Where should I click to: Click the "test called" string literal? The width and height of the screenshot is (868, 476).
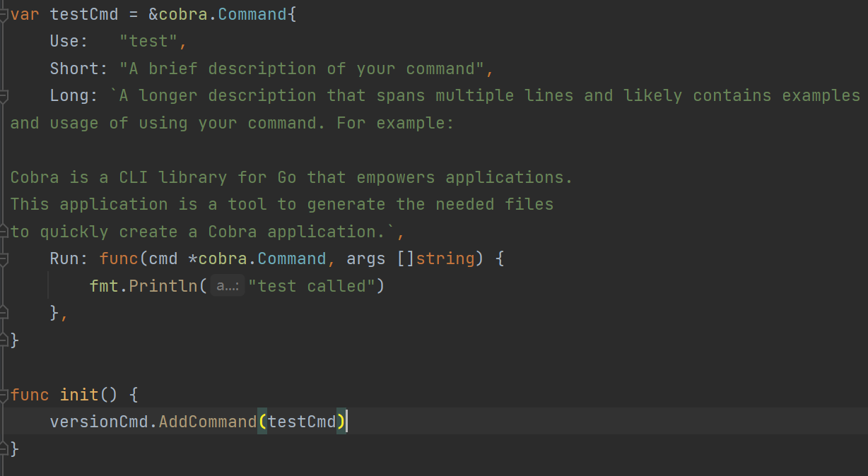[311, 286]
